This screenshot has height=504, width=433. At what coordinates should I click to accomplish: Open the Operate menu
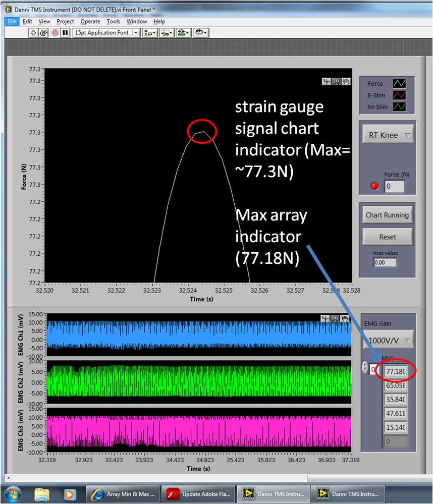(90, 22)
